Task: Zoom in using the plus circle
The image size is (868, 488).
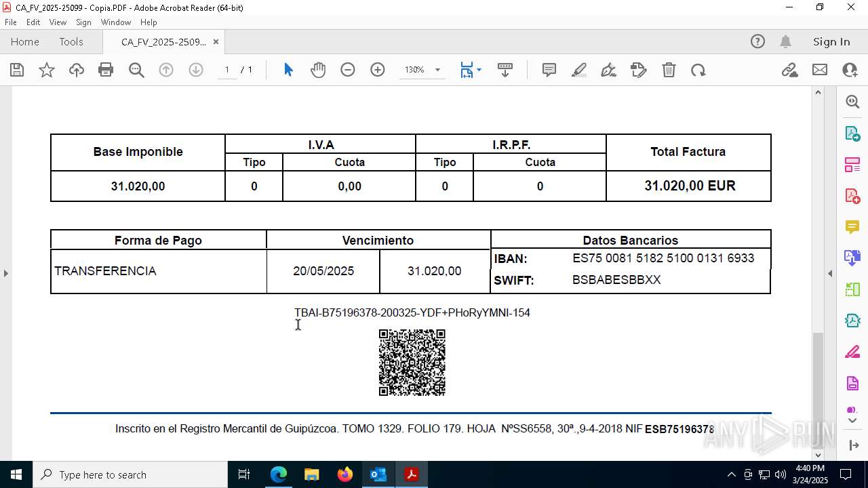Action: pos(378,70)
